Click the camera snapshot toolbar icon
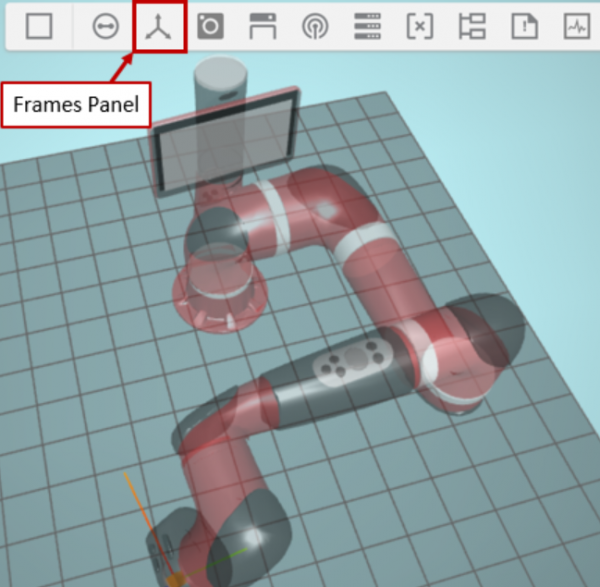600x587 pixels. pyautogui.click(x=210, y=26)
